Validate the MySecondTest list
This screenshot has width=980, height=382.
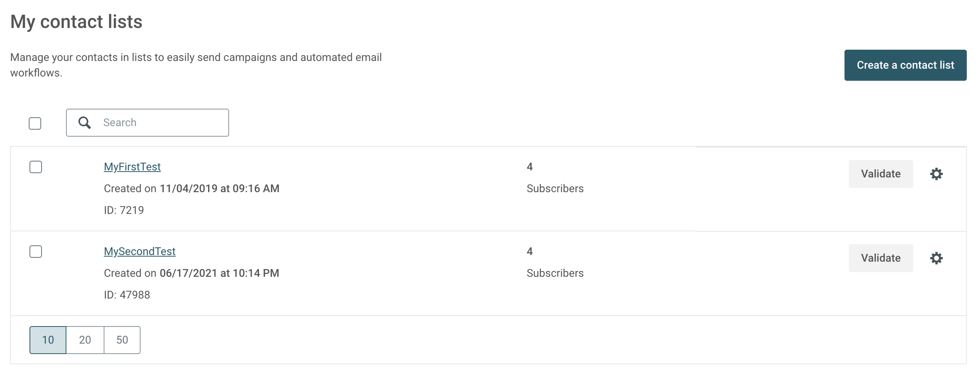click(881, 258)
